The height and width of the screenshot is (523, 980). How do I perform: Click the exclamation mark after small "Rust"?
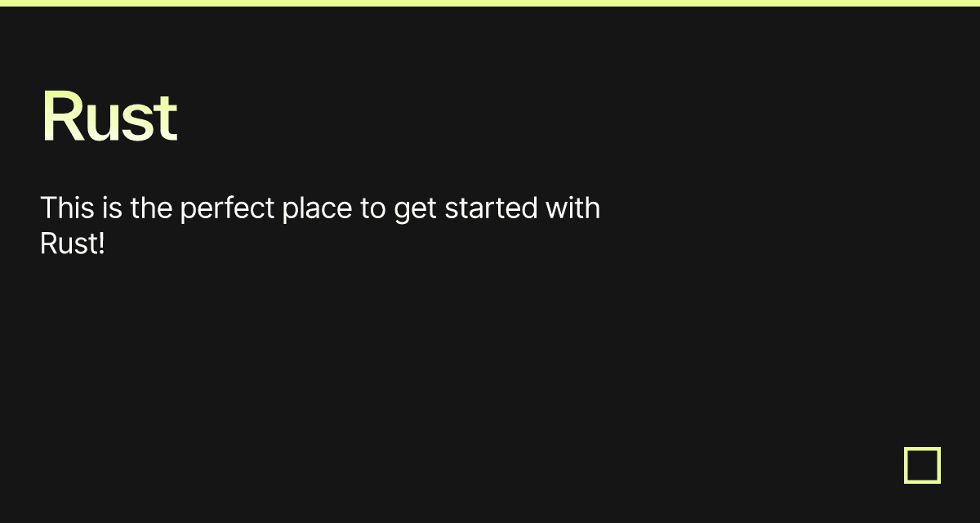coord(101,244)
